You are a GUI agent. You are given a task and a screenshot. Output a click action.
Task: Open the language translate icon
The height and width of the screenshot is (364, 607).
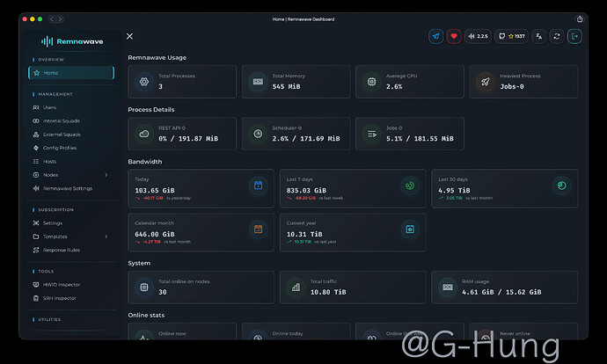tap(539, 36)
